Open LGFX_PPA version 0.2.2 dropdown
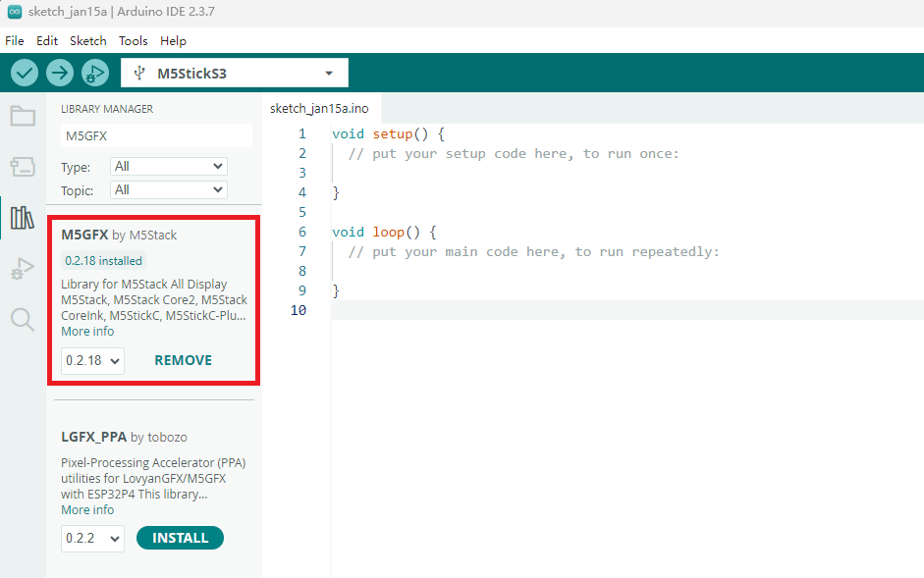 point(92,538)
